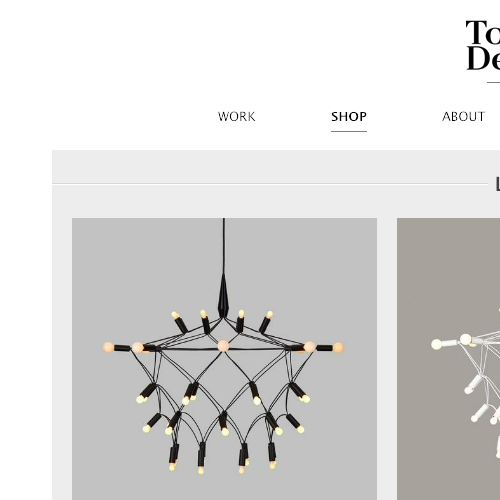Open the white chandelier product image
This screenshot has height=500, width=500.
tap(448, 359)
